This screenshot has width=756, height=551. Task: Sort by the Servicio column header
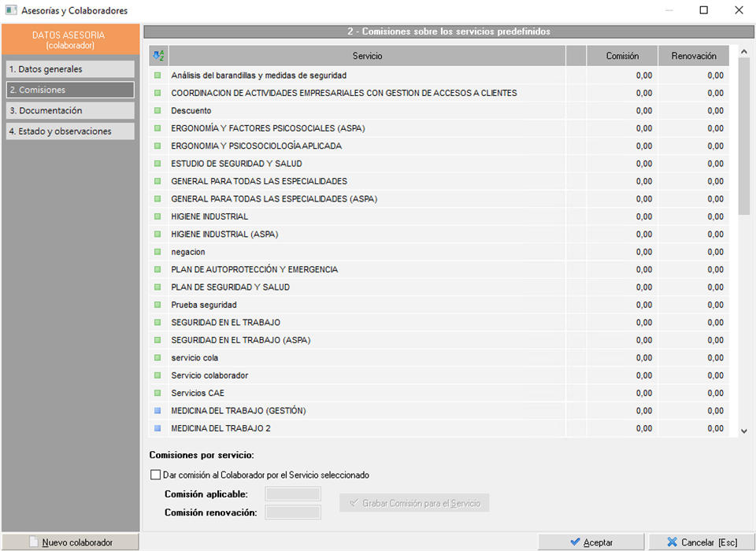(367, 56)
